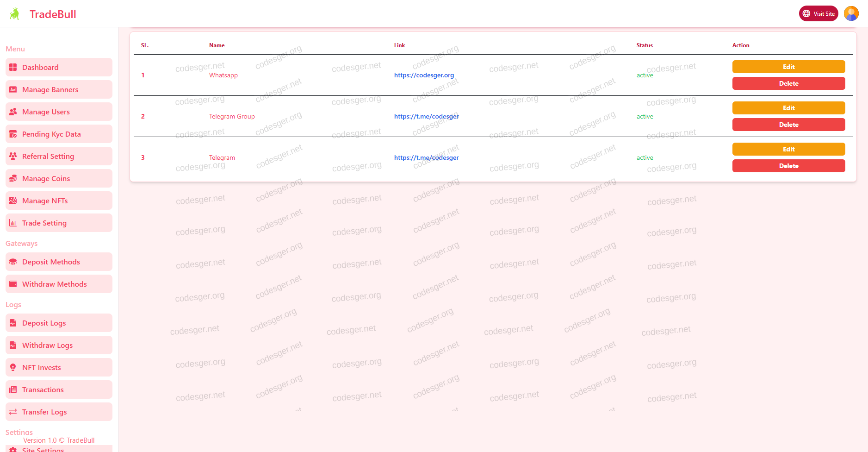Click the Manage Banners ad icon
868x452 pixels.
coord(13,90)
